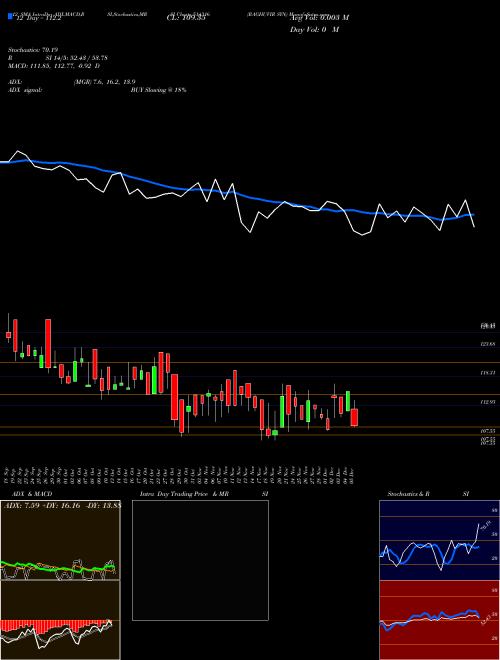500x660 pixels.
Task: Click the RSI 14/5: 52.48 / 53.78 line
Action: 57,58
